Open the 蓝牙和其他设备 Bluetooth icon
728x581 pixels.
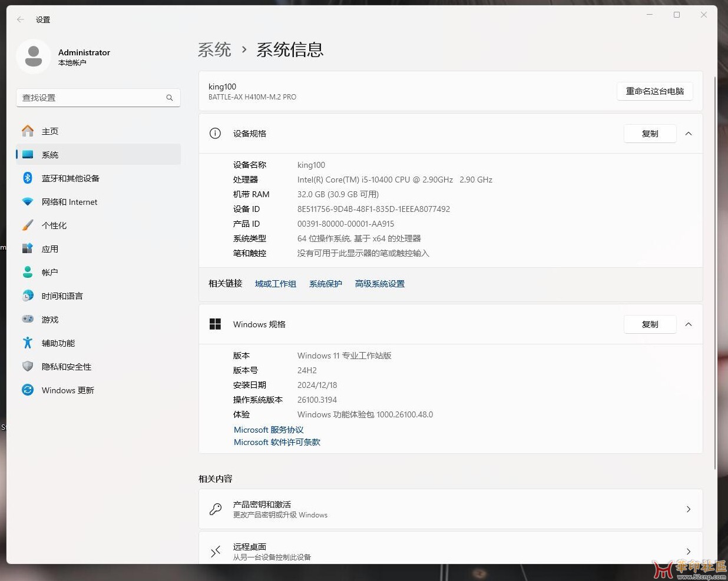click(28, 178)
